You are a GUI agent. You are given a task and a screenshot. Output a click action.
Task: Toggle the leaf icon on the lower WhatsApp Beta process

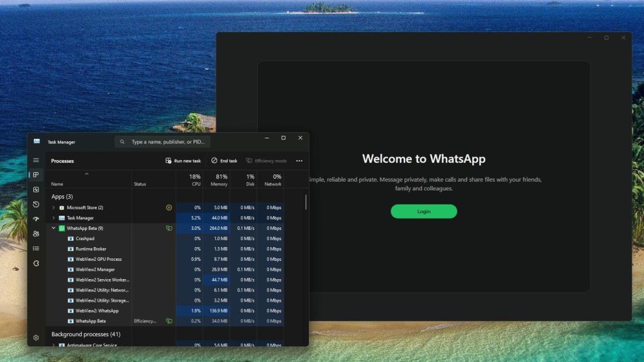pos(169,321)
